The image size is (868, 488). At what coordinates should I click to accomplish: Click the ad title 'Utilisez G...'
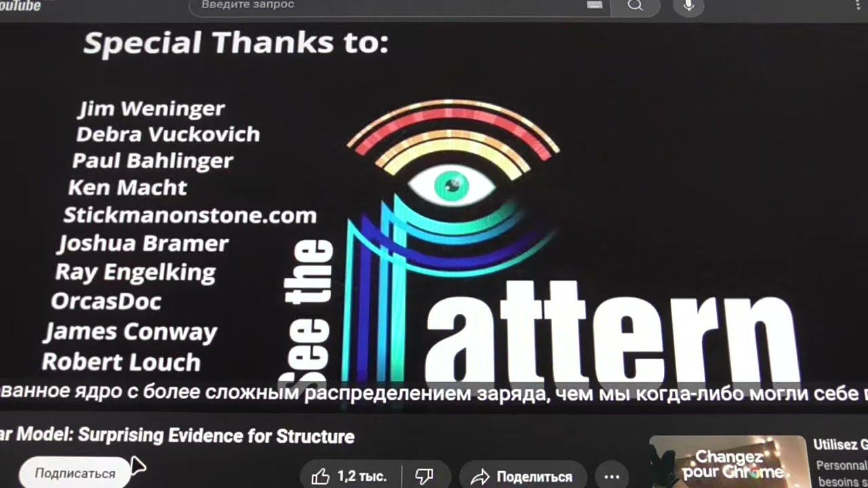click(x=840, y=445)
